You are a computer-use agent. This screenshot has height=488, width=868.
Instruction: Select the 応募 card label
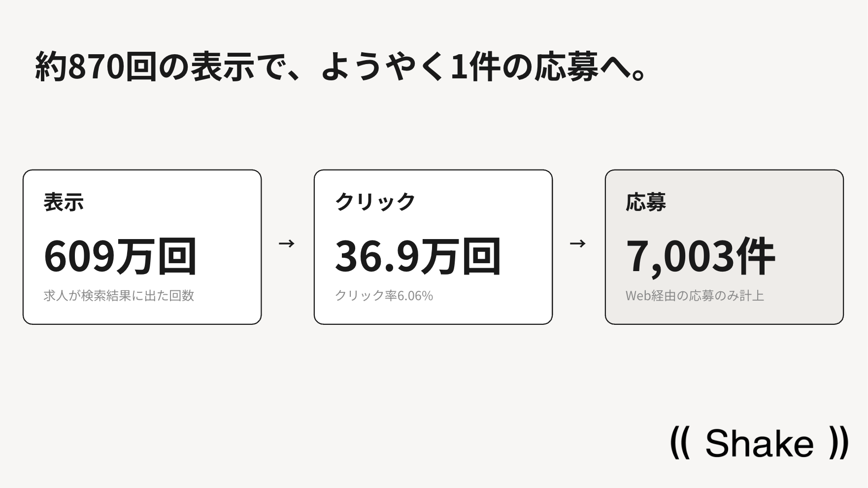point(646,202)
